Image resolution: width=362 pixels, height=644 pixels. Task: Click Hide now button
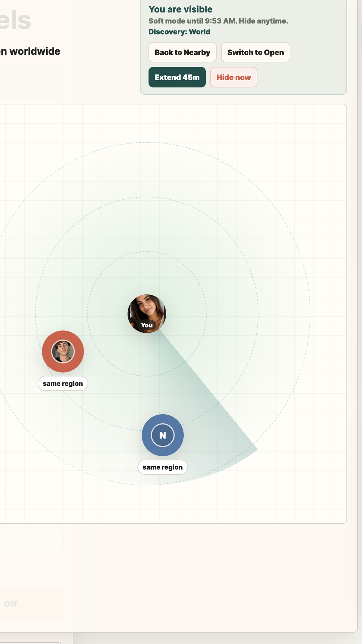234,77
